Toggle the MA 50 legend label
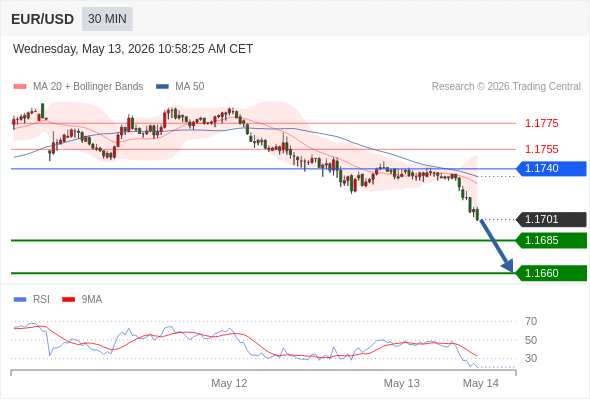The width and height of the screenshot is (590, 400). [190, 87]
